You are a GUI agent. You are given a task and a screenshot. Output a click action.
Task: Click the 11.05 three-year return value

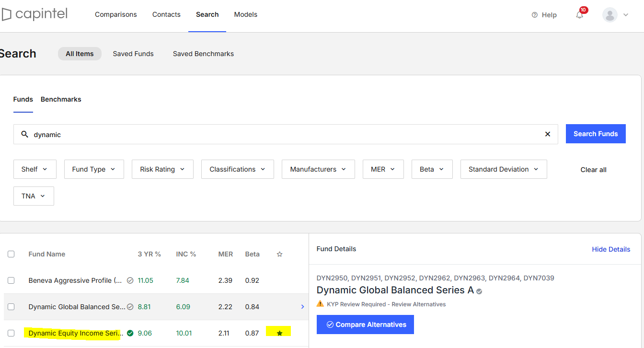point(146,280)
